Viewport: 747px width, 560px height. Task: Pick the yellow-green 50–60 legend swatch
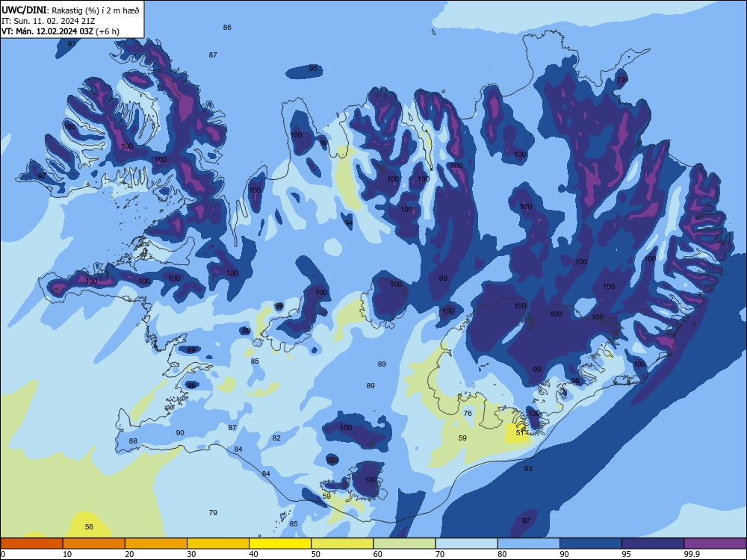[342, 544]
